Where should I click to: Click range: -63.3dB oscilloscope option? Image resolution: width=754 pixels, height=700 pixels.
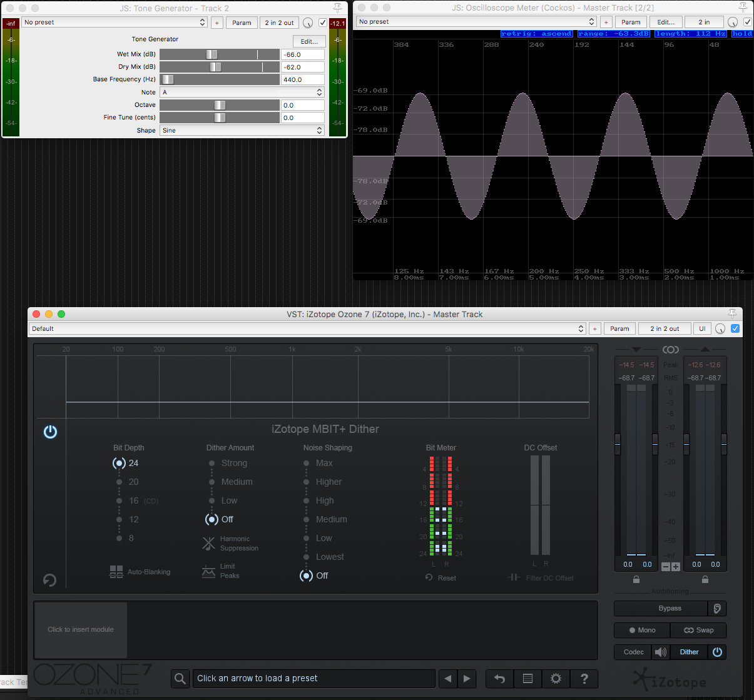(x=613, y=34)
